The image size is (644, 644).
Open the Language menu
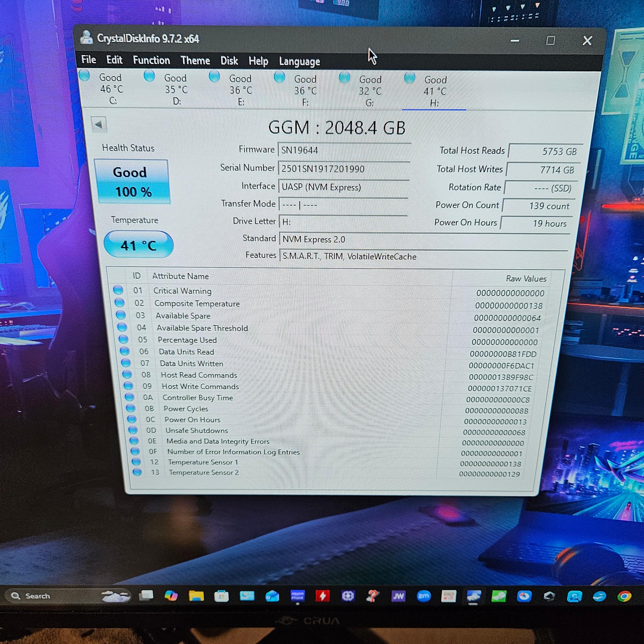(x=299, y=62)
